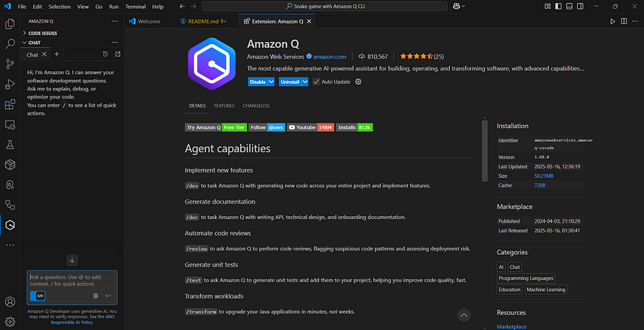Open the Explorer view in activity bar
Screen dimensions: 644x330
tap(10, 24)
